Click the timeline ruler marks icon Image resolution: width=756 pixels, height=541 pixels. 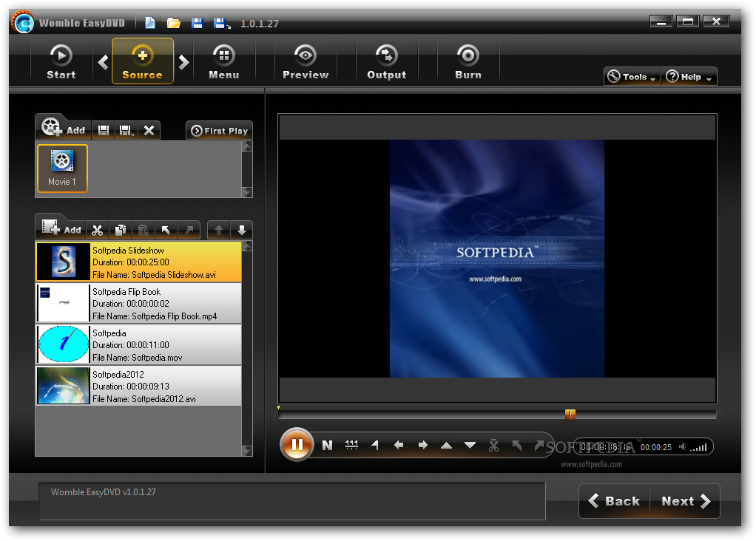tap(351, 445)
